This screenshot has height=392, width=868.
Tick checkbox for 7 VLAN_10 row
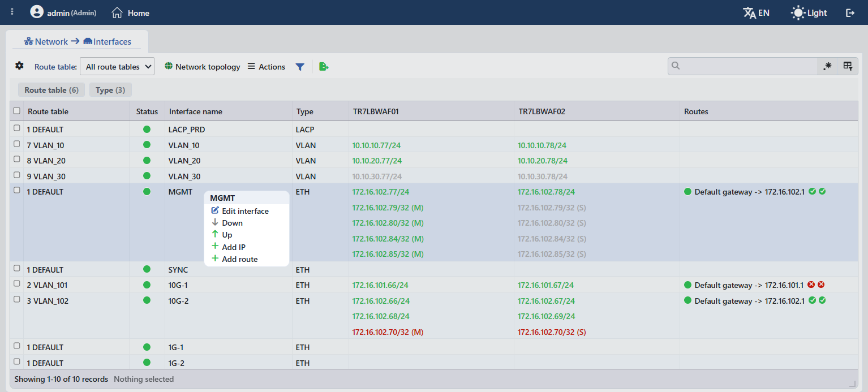pyautogui.click(x=17, y=144)
